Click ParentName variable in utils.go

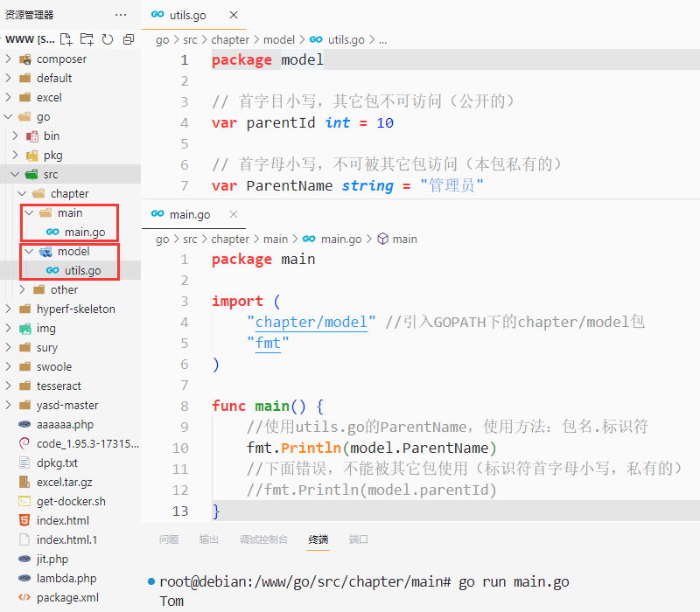[x=290, y=185]
